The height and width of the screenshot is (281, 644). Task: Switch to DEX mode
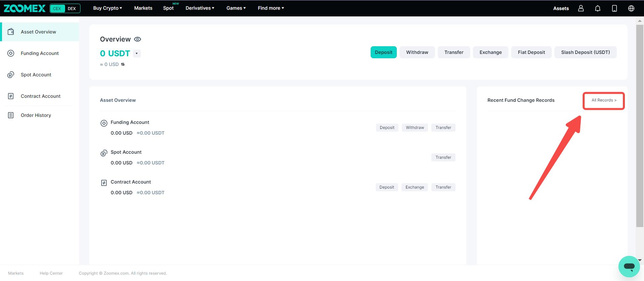(72, 8)
